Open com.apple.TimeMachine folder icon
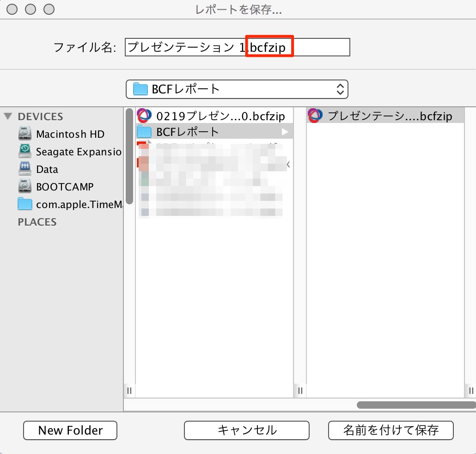The image size is (476, 454). [x=25, y=204]
